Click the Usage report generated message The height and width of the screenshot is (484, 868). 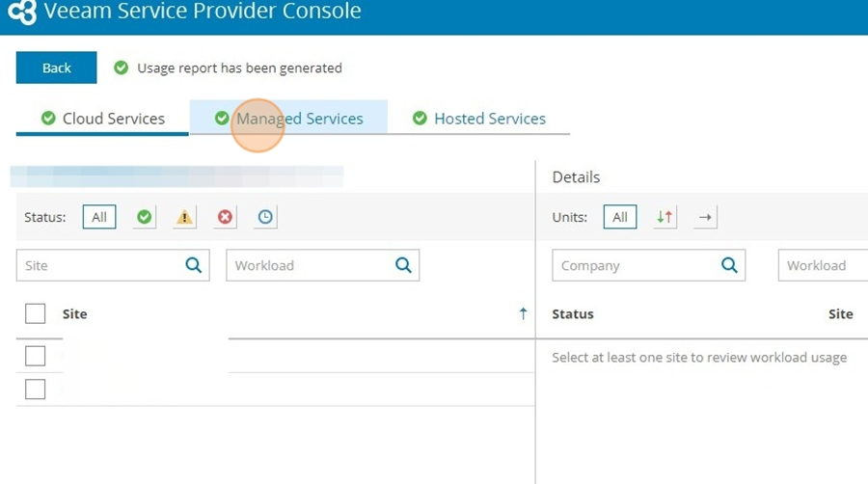pyautogui.click(x=239, y=68)
